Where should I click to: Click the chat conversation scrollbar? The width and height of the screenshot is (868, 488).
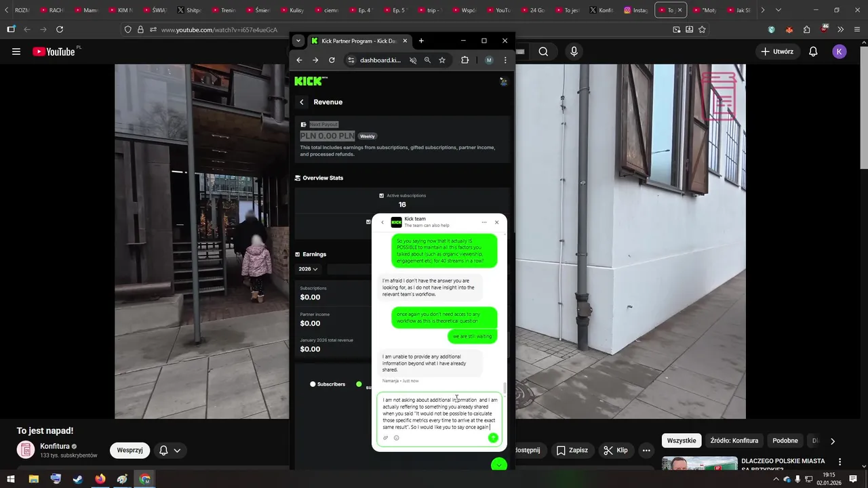(505, 387)
